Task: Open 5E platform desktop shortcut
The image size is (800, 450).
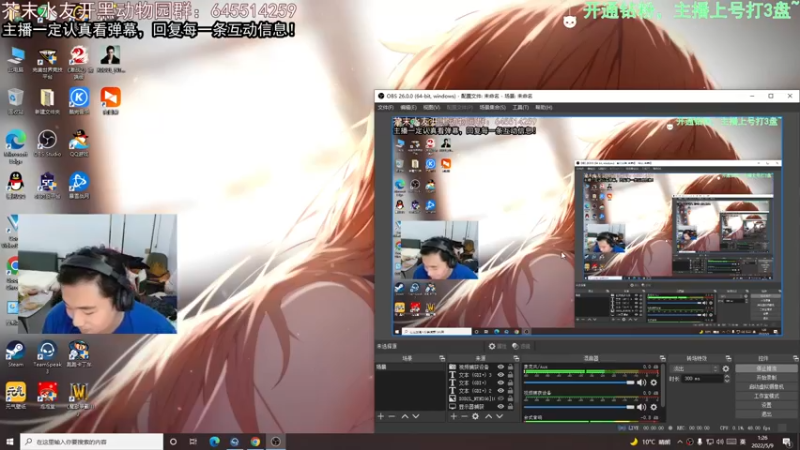Action: click(x=47, y=185)
